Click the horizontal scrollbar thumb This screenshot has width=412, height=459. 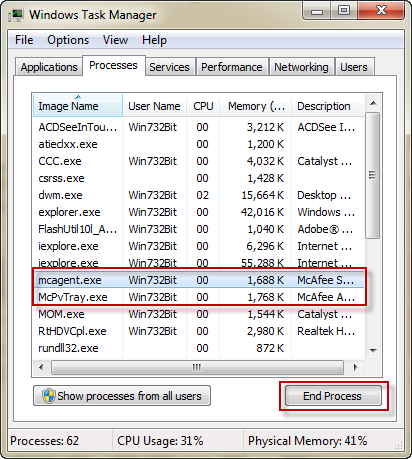(x=197, y=367)
